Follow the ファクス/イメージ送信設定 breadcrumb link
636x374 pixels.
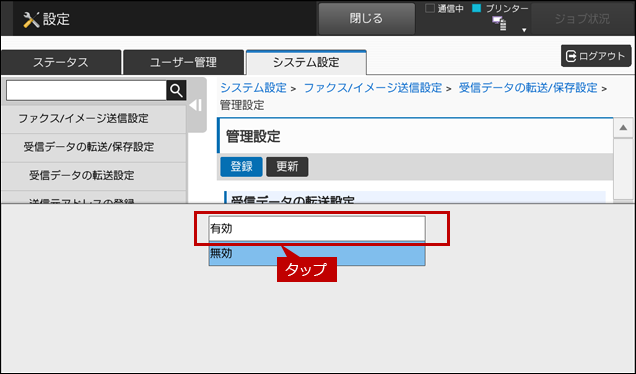(x=372, y=88)
